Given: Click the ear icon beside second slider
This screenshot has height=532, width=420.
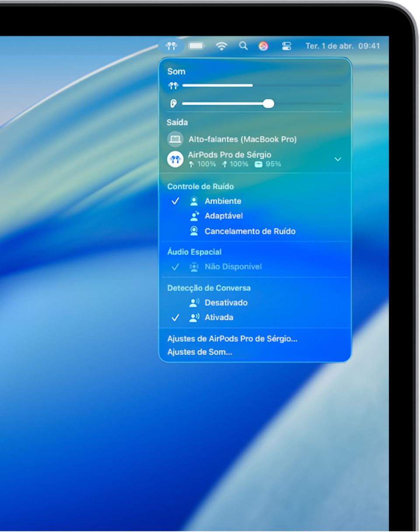Looking at the screenshot, I should (x=174, y=104).
